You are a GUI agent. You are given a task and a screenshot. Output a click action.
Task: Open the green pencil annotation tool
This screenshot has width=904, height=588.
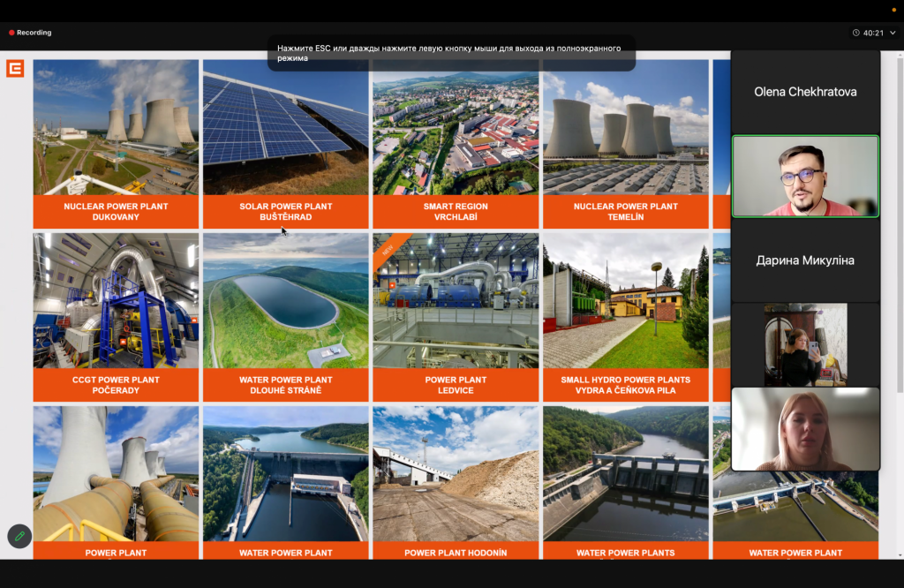(x=19, y=536)
